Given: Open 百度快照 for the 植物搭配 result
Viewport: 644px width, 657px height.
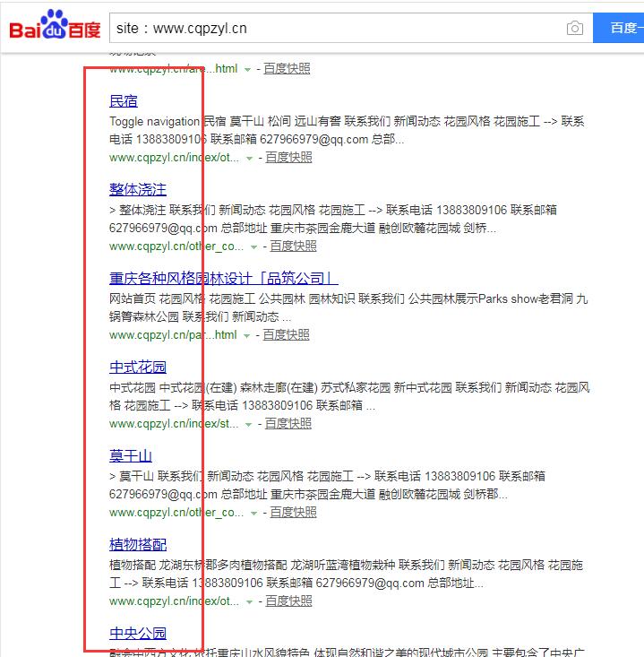Looking at the screenshot, I should tap(289, 601).
